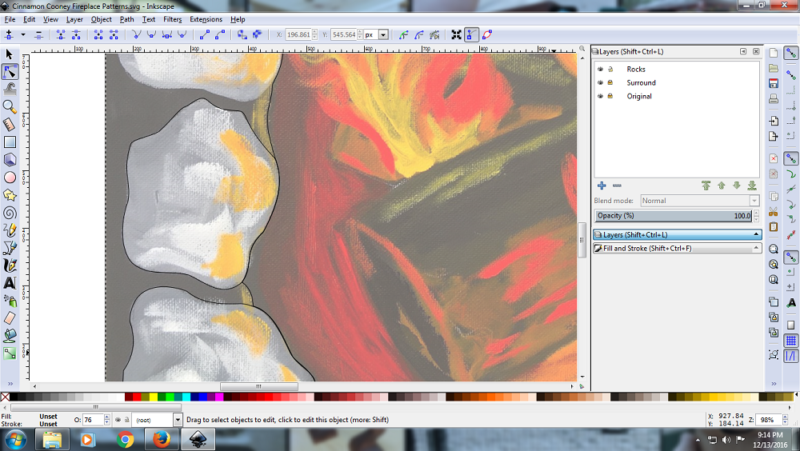Open the Extensions menu
Image resolution: width=800 pixels, height=451 pixels.
tap(206, 19)
